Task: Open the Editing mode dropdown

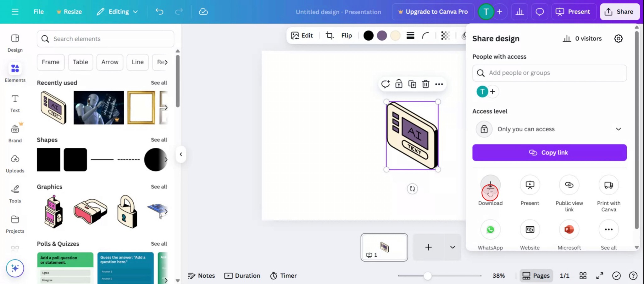Action: pyautogui.click(x=117, y=12)
